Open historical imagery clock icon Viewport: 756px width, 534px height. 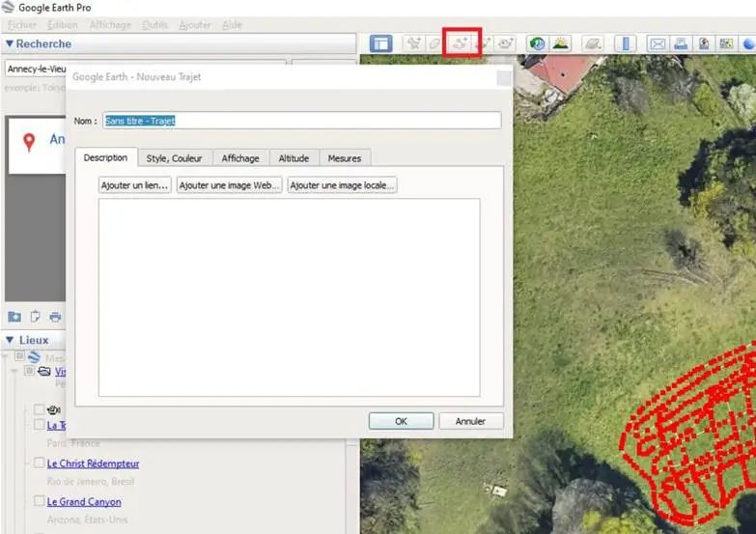click(x=536, y=42)
